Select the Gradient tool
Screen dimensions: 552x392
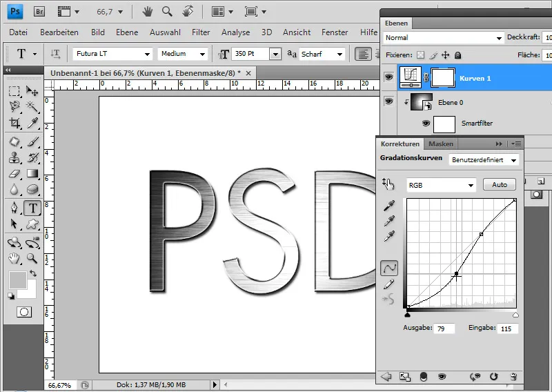(32, 174)
